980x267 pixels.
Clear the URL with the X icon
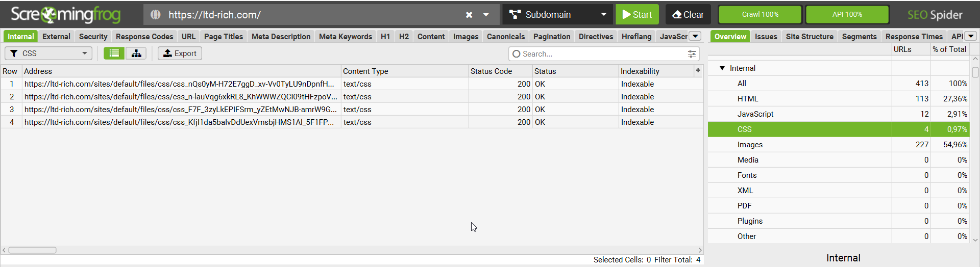point(469,15)
